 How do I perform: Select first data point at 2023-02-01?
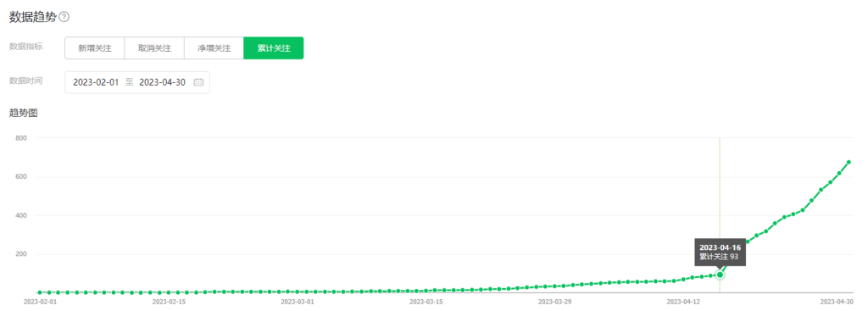coord(40,292)
